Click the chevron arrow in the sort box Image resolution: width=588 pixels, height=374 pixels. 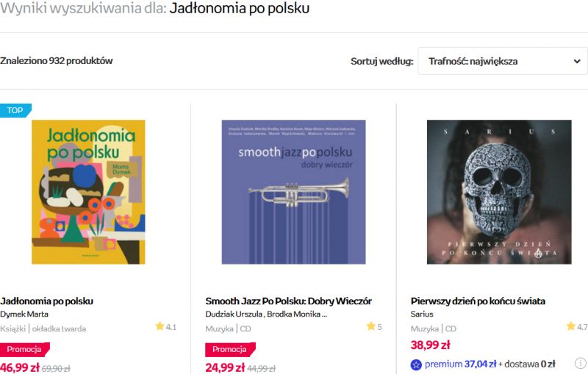(x=577, y=62)
